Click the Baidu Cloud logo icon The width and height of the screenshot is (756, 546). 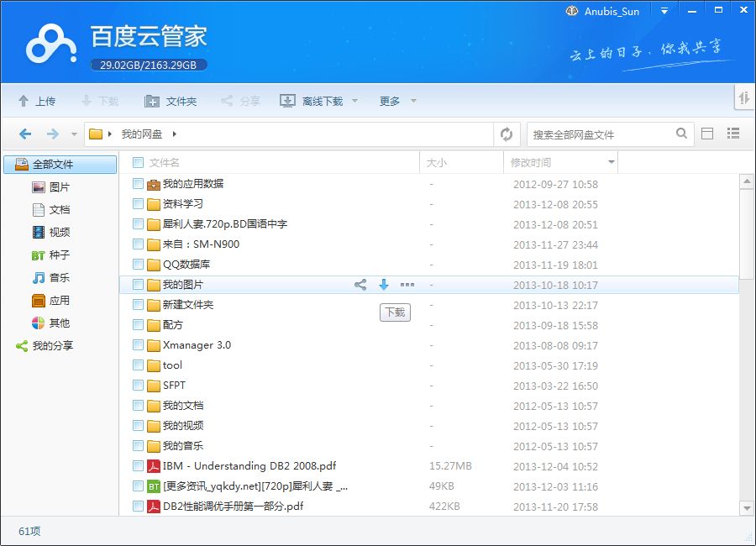click(x=50, y=45)
